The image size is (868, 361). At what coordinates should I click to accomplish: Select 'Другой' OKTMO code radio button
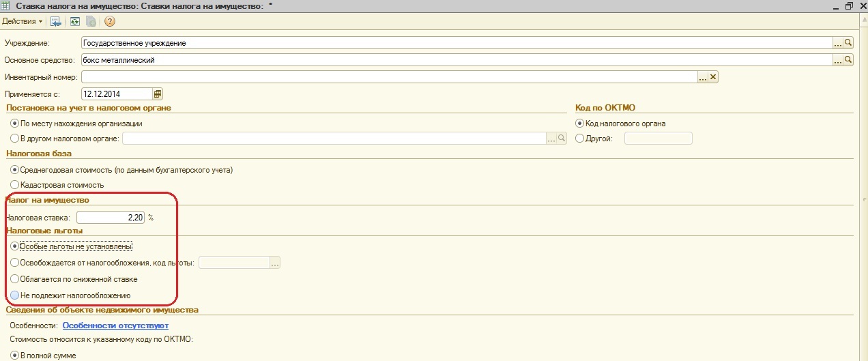(580, 139)
